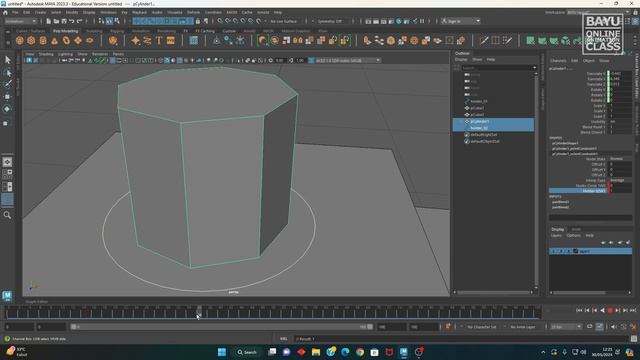Image resolution: width=640 pixels, height=360 pixels.
Task: Open the Workspace selector dropdown
Action: pyautogui.click(x=598, y=13)
